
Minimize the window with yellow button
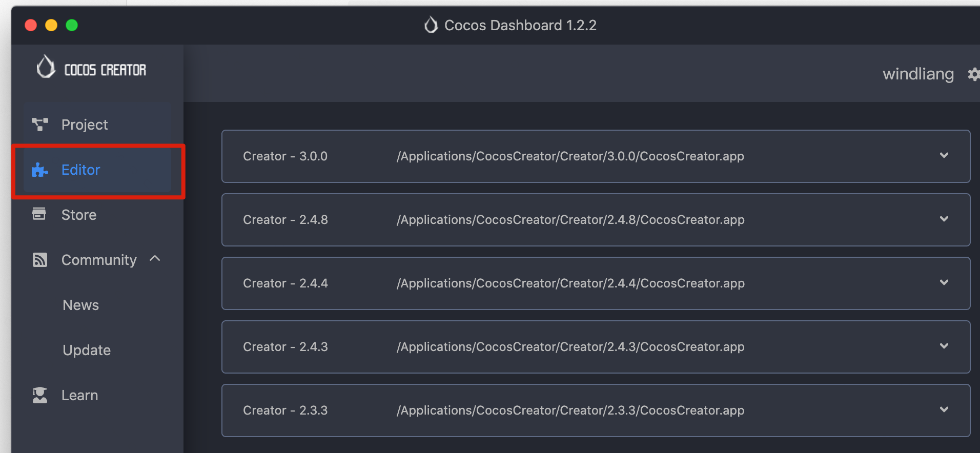[51, 25]
